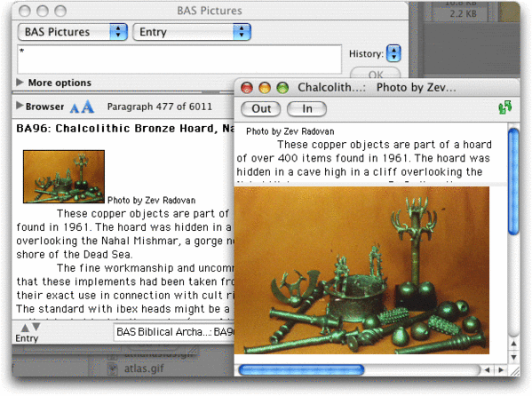
Task: Click the horizontal scrollbar thumb in picture window
Action: click(301, 370)
